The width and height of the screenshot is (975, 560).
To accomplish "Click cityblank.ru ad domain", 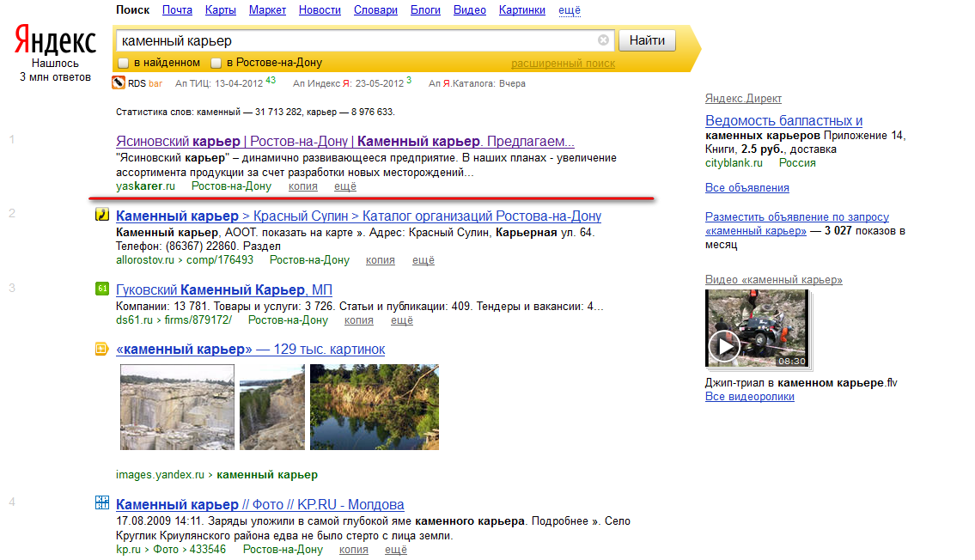I will [x=734, y=163].
